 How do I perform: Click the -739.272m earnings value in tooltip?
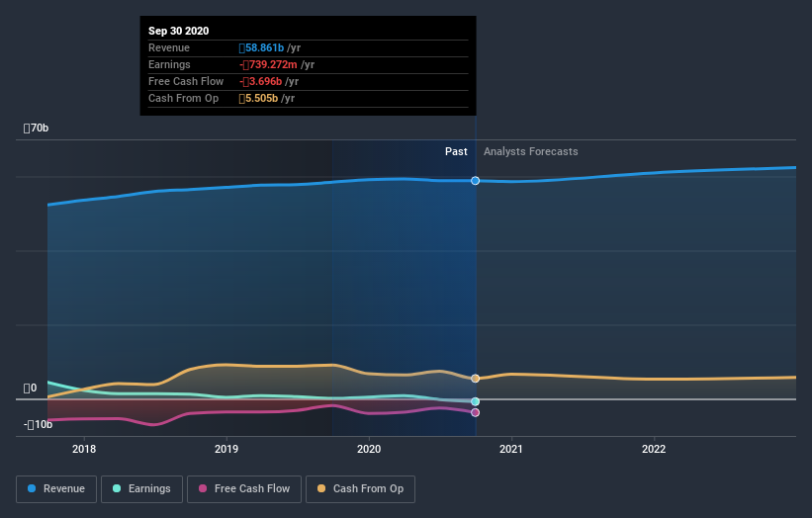(268, 64)
